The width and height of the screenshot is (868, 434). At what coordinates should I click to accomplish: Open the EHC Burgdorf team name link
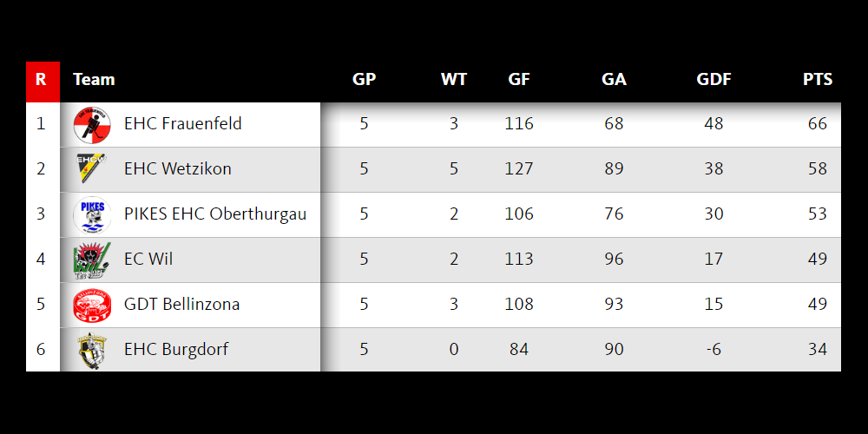point(176,350)
